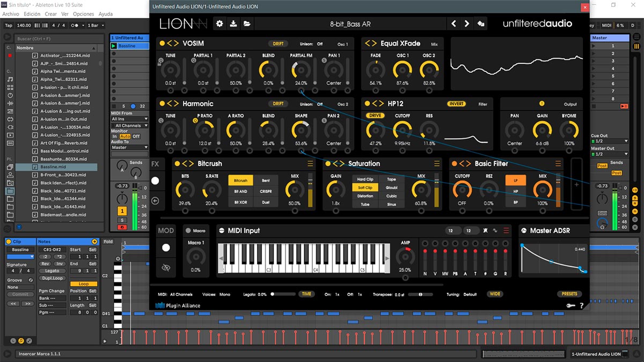Image resolution: width=644 pixels, height=362 pixels.
Task: Click the Legato TIME button
Action: 306,294
